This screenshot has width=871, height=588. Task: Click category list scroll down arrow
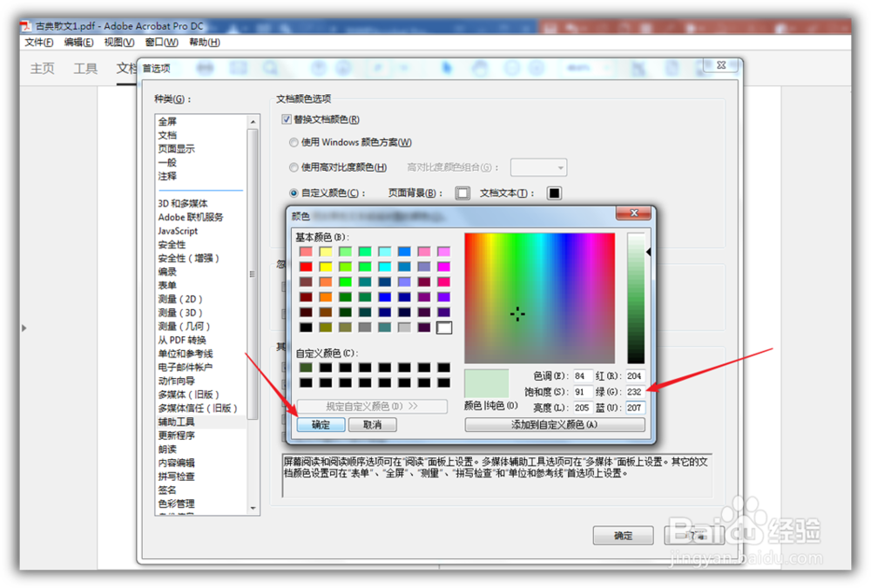(253, 508)
